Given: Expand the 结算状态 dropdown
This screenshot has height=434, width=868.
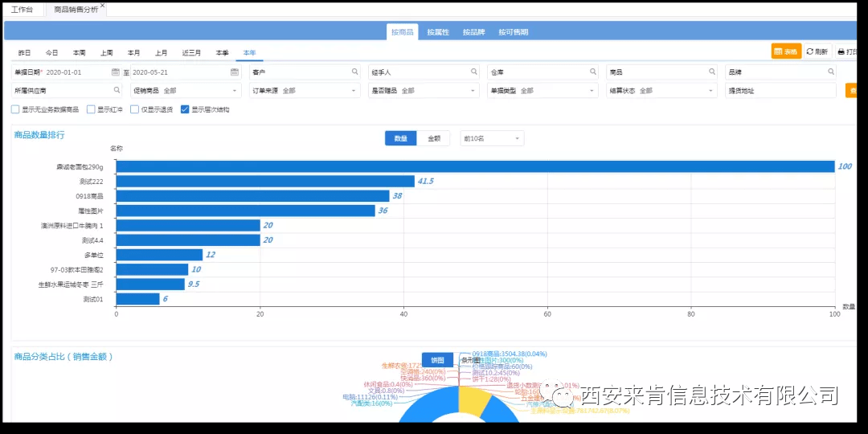Looking at the screenshot, I should tap(711, 91).
